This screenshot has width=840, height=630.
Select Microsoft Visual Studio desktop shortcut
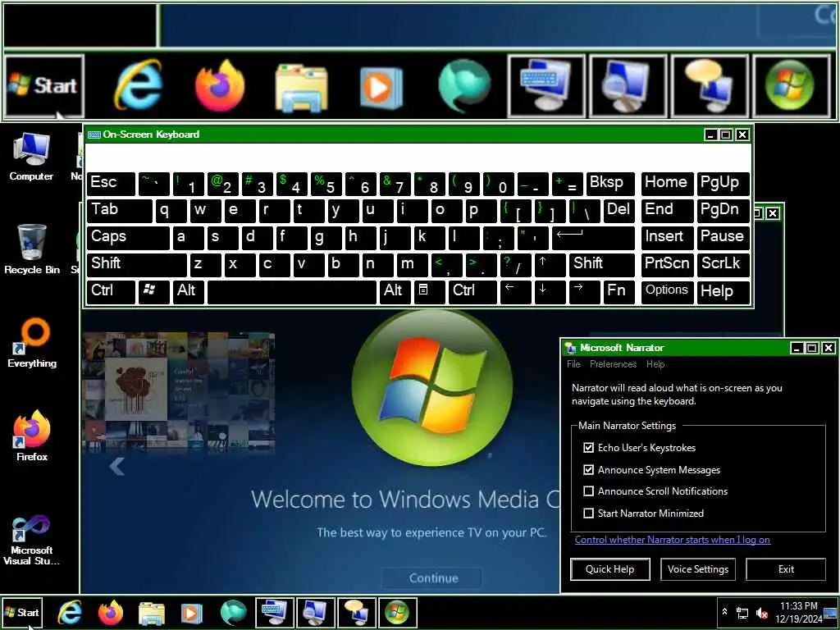coord(31,540)
